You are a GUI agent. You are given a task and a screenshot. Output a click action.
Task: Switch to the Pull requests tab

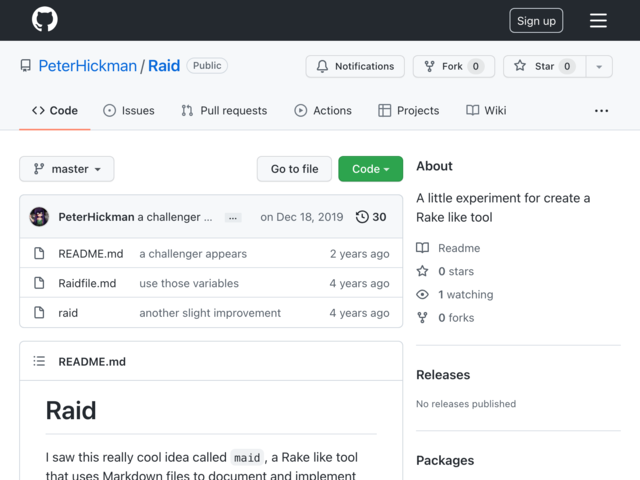pyautogui.click(x=224, y=111)
